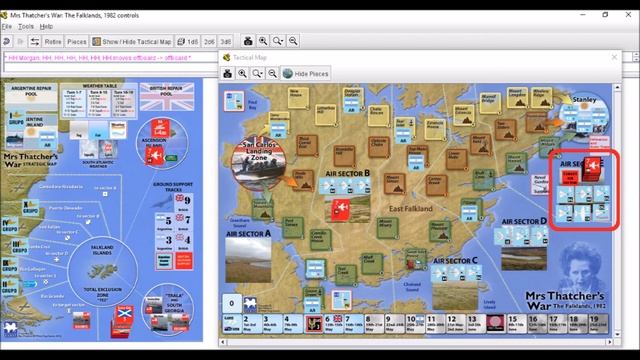640x360 pixels.
Task: Click the undo last move icon
Action: (7, 41)
